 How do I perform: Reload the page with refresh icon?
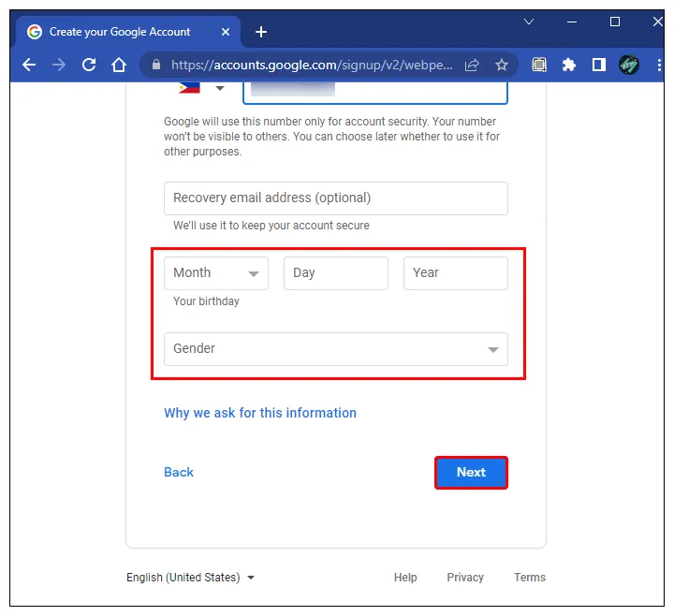click(x=89, y=65)
